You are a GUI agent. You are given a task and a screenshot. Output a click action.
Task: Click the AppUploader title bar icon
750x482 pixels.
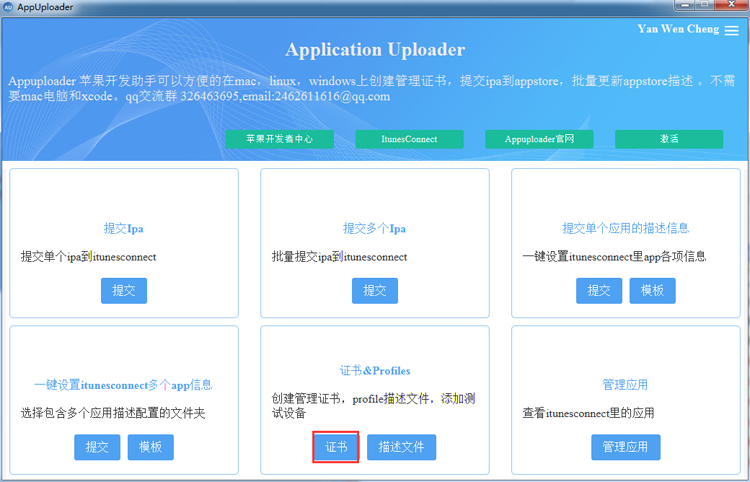8,7
